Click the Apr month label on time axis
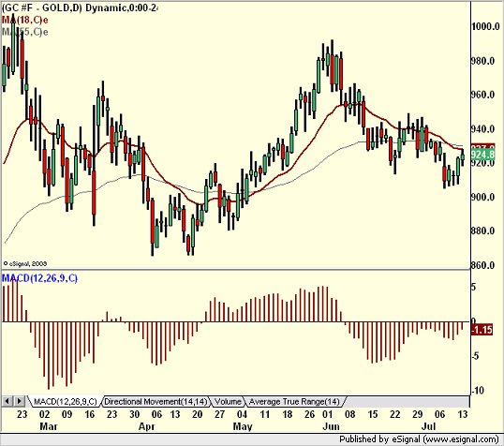The width and height of the screenshot is (504, 446). coord(146,426)
